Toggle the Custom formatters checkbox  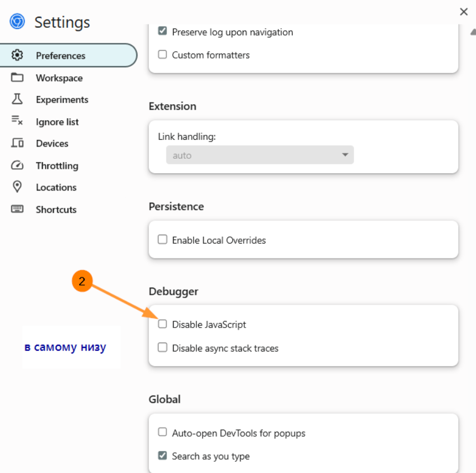coord(163,55)
